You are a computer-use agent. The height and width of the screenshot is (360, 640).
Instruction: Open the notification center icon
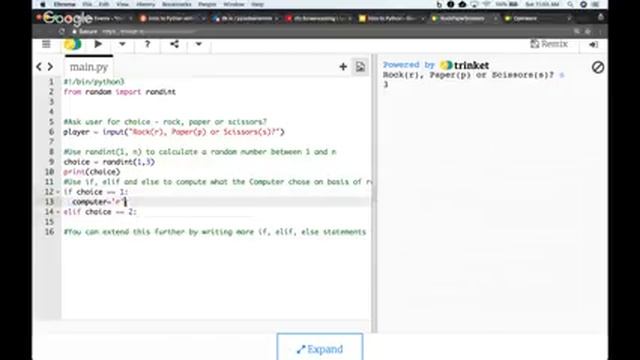596,4
